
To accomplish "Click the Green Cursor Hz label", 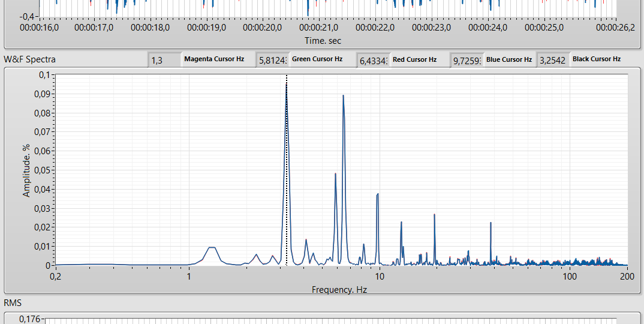I will coord(317,59).
